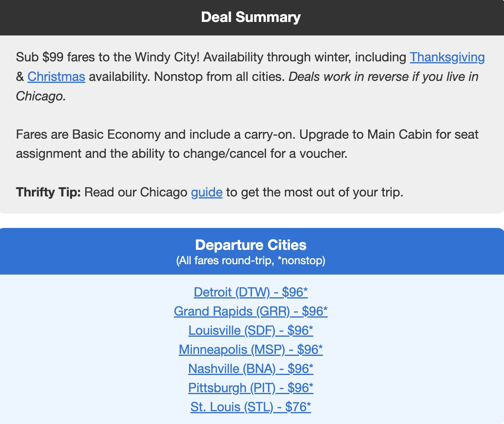View the Pittsburgh (PIT) fare deal
The width and height of the screenshot is (504, 424).
pyautogui.click(x=251, y=388)
